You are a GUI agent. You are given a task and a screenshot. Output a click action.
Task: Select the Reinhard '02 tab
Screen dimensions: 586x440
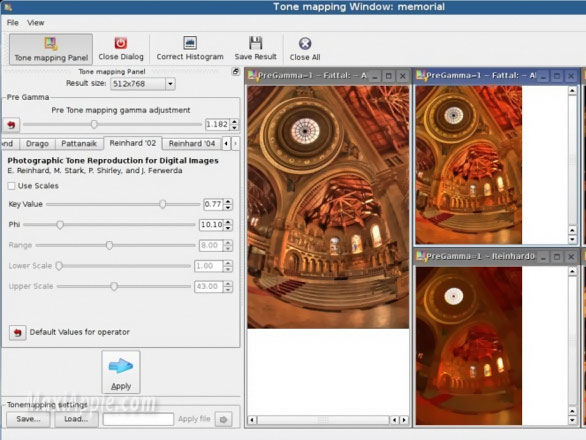(x=133, y=143)
